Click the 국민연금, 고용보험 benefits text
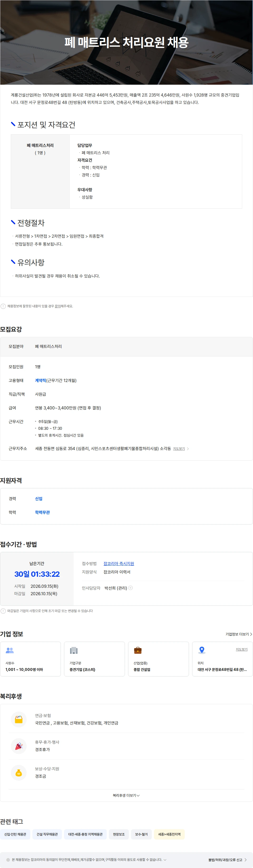Screen dimensions: 253x868 [77, 723]
